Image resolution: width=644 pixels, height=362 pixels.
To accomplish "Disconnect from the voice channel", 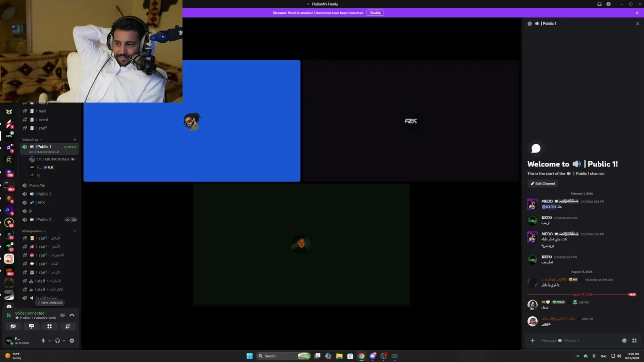I will (72, 315).
